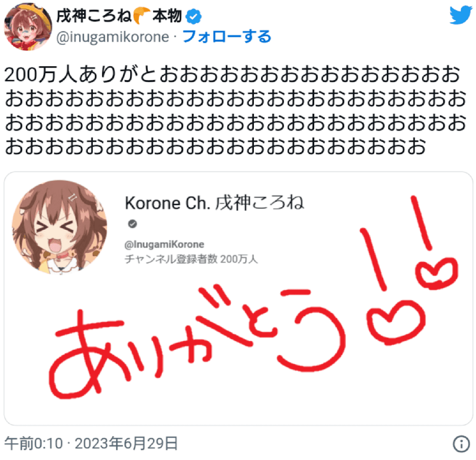Viewport: 476px width, 460px height.
Task: Click the Korone channel avatar in image
Action: click(59, 227)
